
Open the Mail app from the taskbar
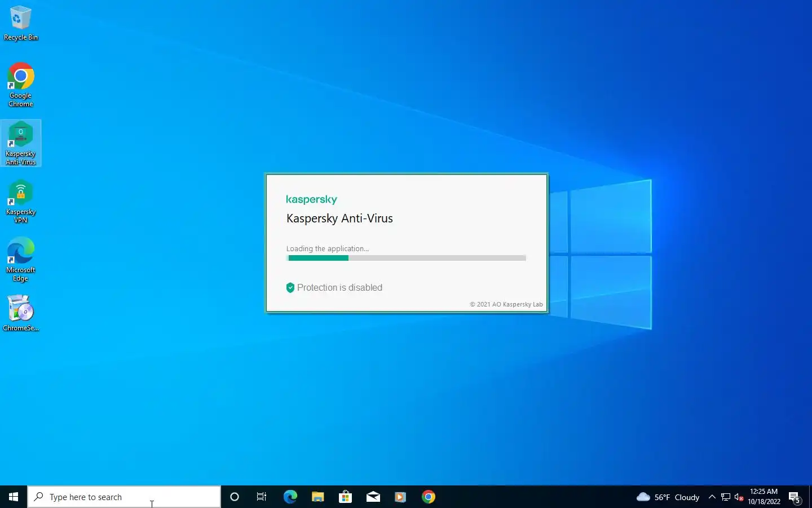point(373,497)
